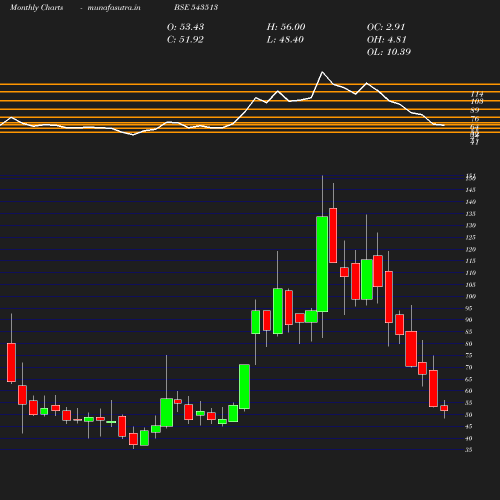Select the low value 'L: 48.40'
Screen dimensions: 500x500
tap(285, 39)
